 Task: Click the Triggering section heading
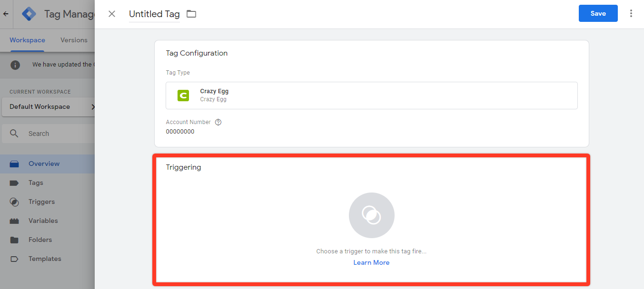tap(183, 167)
